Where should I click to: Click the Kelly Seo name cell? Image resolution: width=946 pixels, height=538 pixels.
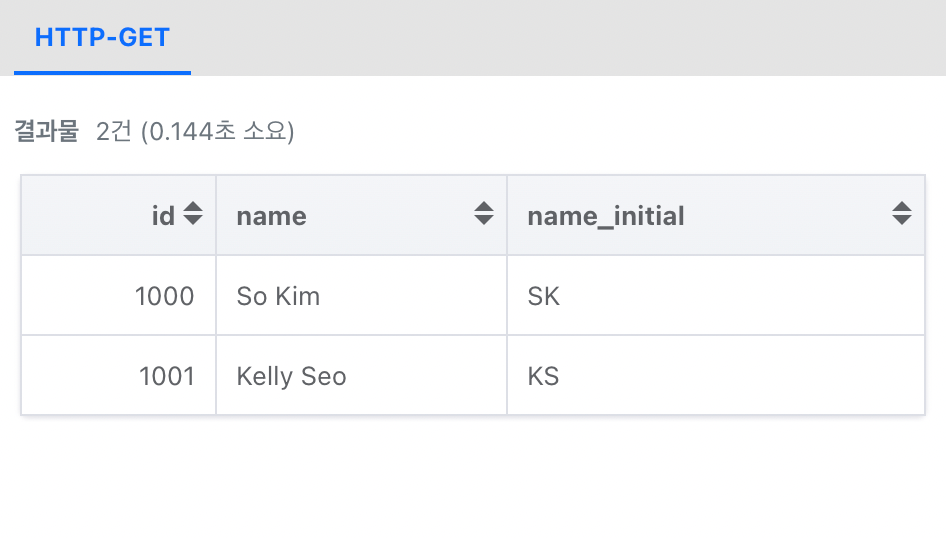click(291, 376)
